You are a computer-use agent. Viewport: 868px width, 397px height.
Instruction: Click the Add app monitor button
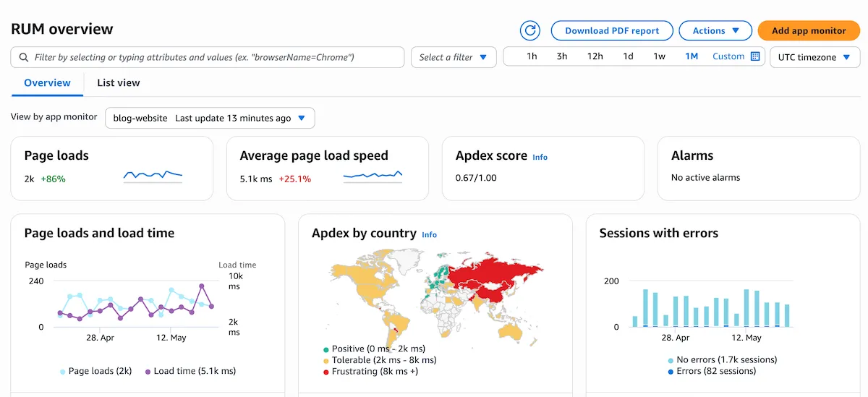809,30
